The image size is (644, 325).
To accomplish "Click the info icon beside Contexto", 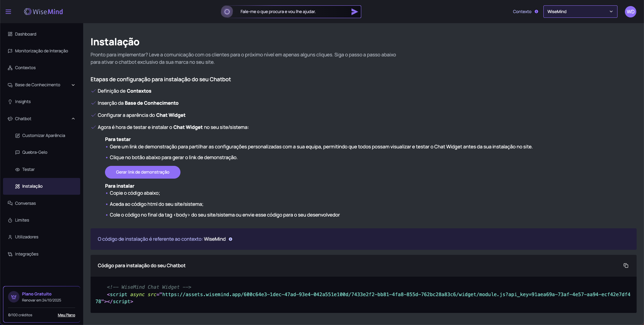I will point(536,12).
